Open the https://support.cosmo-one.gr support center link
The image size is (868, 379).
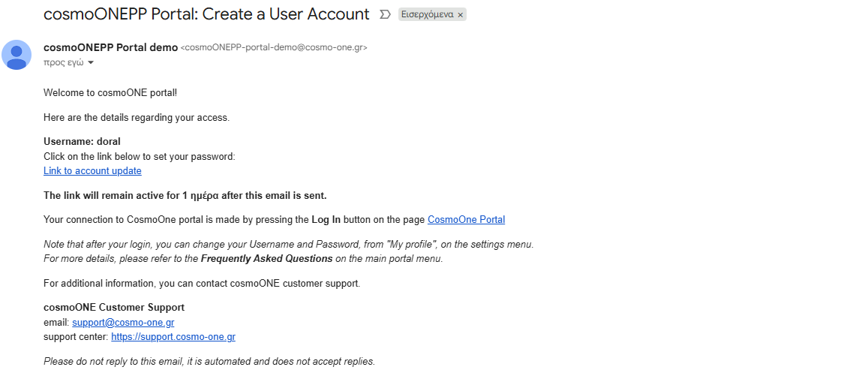tap(173, 337)
